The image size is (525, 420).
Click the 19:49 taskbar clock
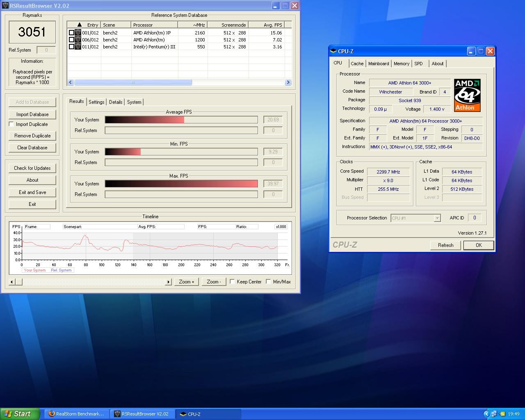[514, 414]
